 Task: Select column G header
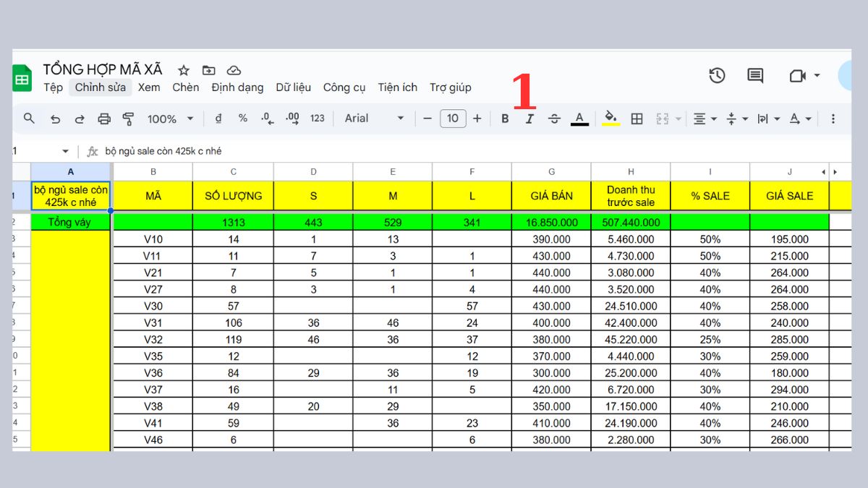551,172
